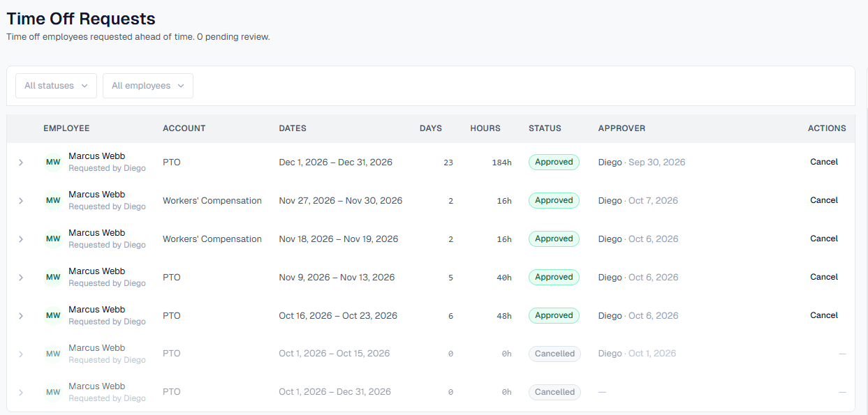Click the MW avatar on the 48h row

[x=53, y=316]
